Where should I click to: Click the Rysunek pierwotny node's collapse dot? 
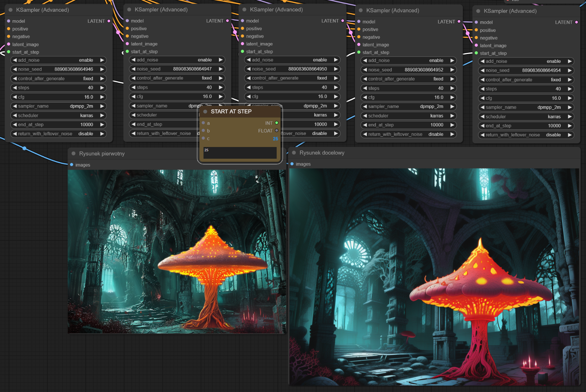tap(74, 153)
